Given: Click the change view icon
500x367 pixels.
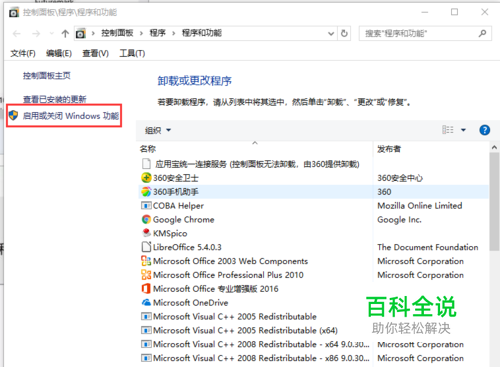Looking at the screenshot, I should click(448, 130).
